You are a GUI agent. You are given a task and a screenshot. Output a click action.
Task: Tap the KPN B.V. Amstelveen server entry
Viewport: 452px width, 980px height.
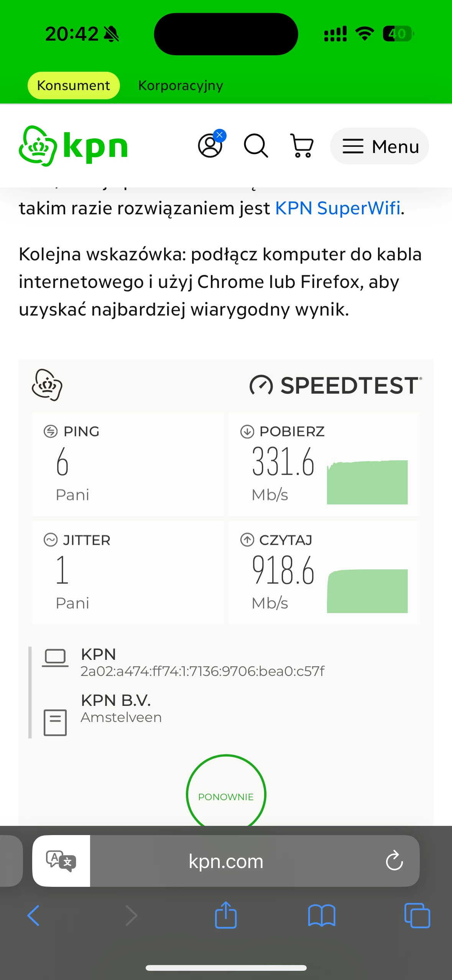click(x=121, y=709)
